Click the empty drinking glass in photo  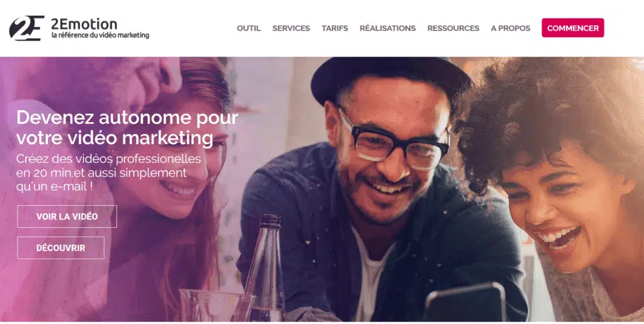coord(214,306)
